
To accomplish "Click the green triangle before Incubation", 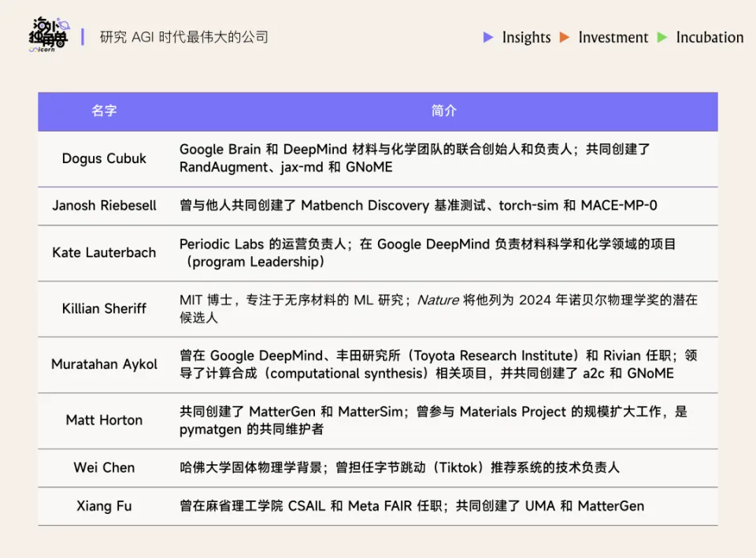I will click(661, 37).
